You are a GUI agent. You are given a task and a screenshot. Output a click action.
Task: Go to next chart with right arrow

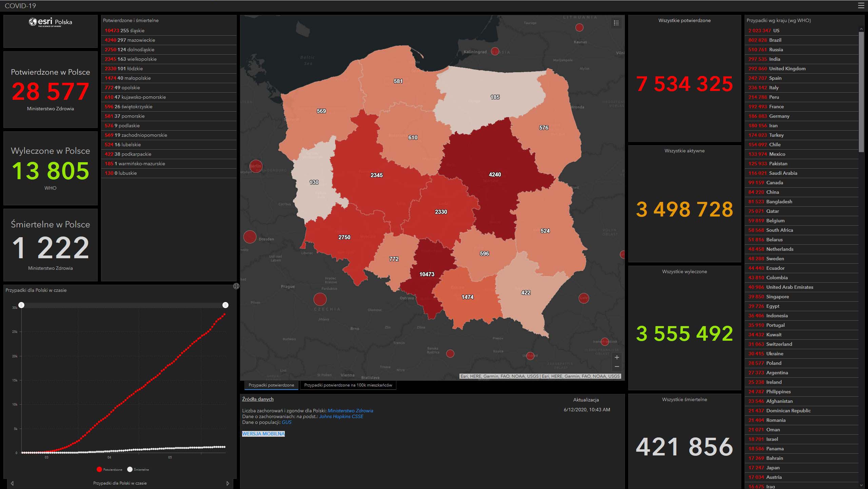pyautogui.click(x=228, y=483)
